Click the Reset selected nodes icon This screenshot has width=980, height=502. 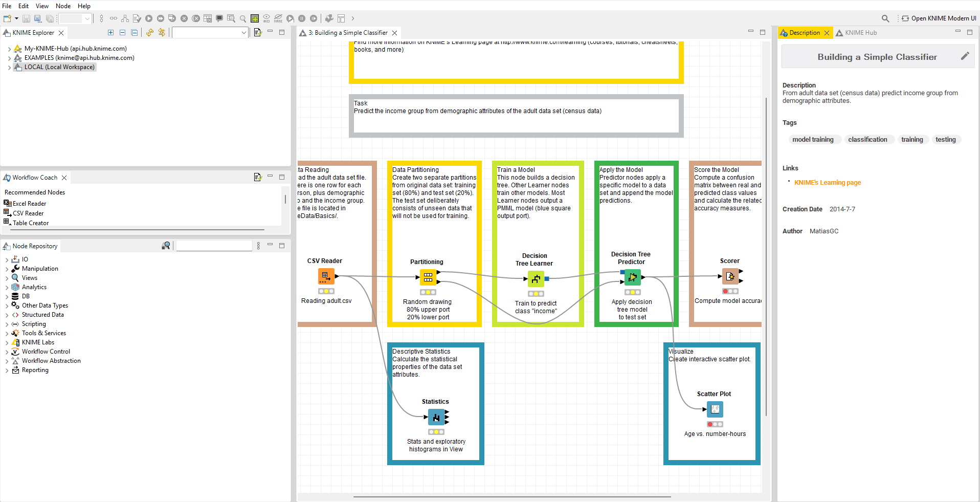tap(208, 18)
